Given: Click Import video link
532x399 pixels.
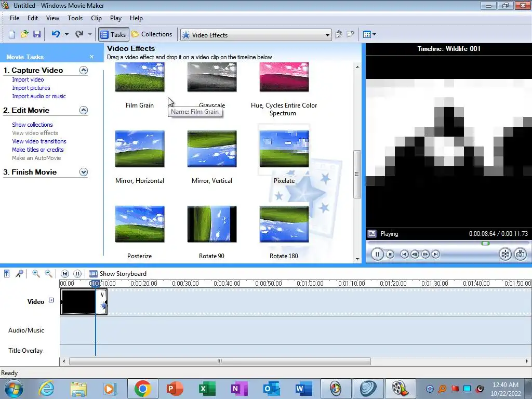Looking at the screenshot, I should click(28, 79).
